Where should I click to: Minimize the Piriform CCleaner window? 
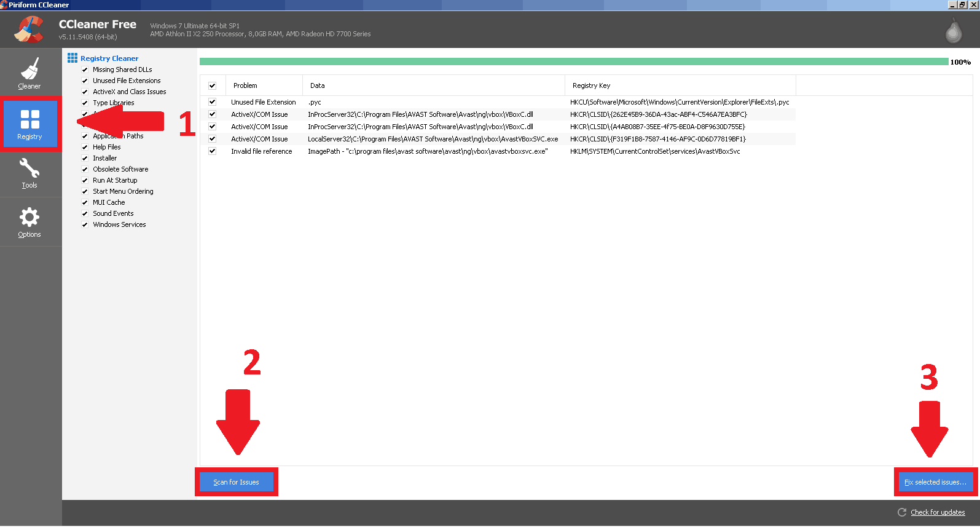coord(952,5)
